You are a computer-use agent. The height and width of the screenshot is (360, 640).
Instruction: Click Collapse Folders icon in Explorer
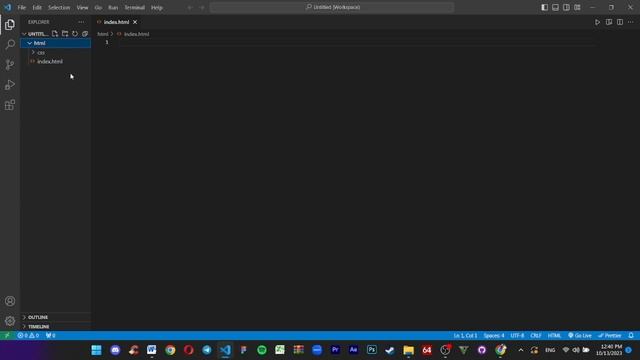click(85, 34)
